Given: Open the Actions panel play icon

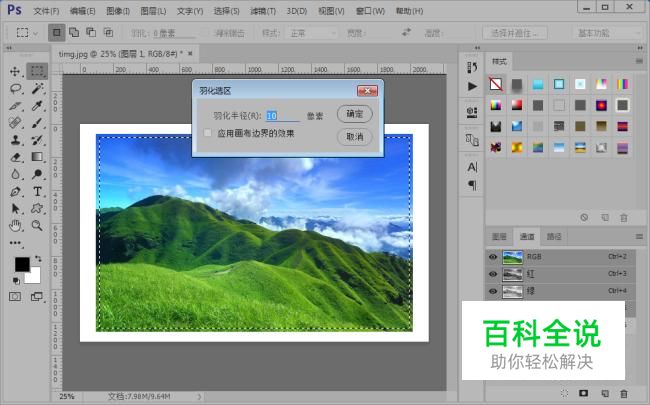Looking at the screenshot, I should (x=472, y=86).
